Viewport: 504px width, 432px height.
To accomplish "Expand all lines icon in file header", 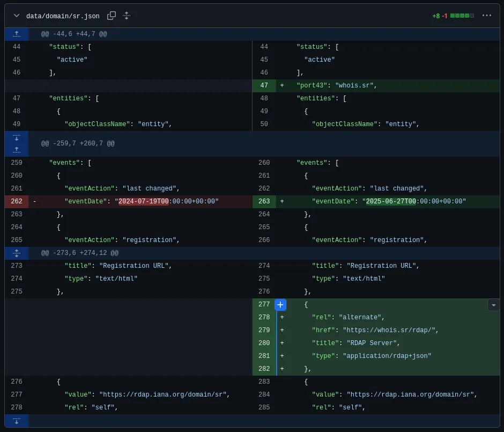I will [127, 16].
